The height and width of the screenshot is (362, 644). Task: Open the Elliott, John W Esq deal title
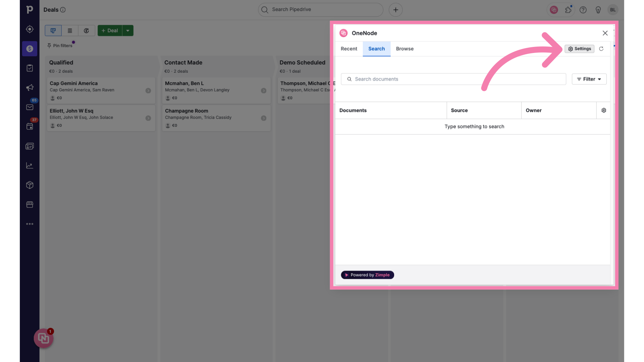point(71,111)
